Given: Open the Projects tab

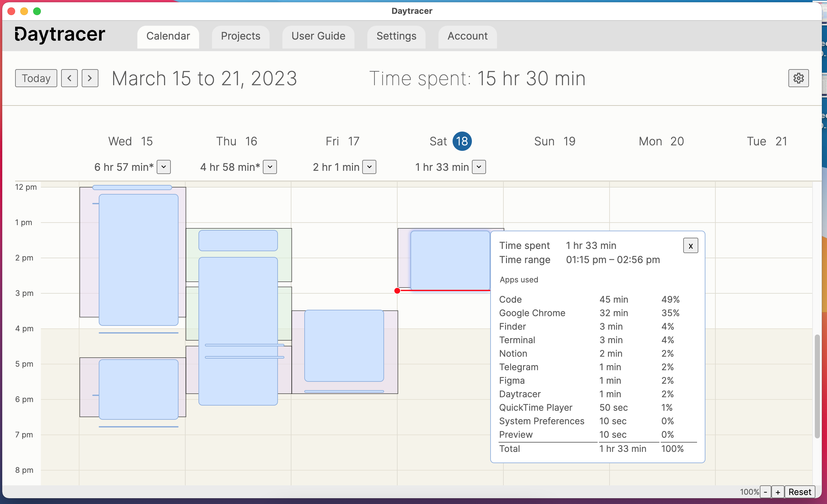Looking at the screenshot, I should 241,36.
